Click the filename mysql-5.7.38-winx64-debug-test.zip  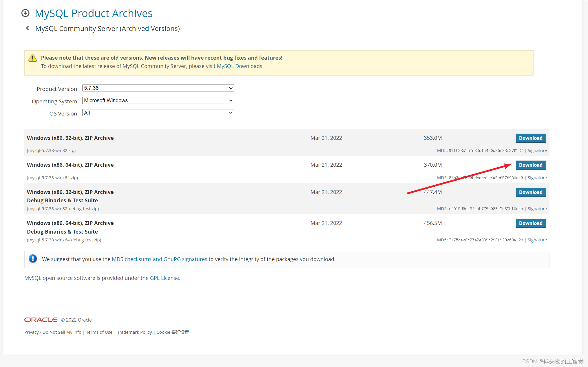(x=64, y=240)
